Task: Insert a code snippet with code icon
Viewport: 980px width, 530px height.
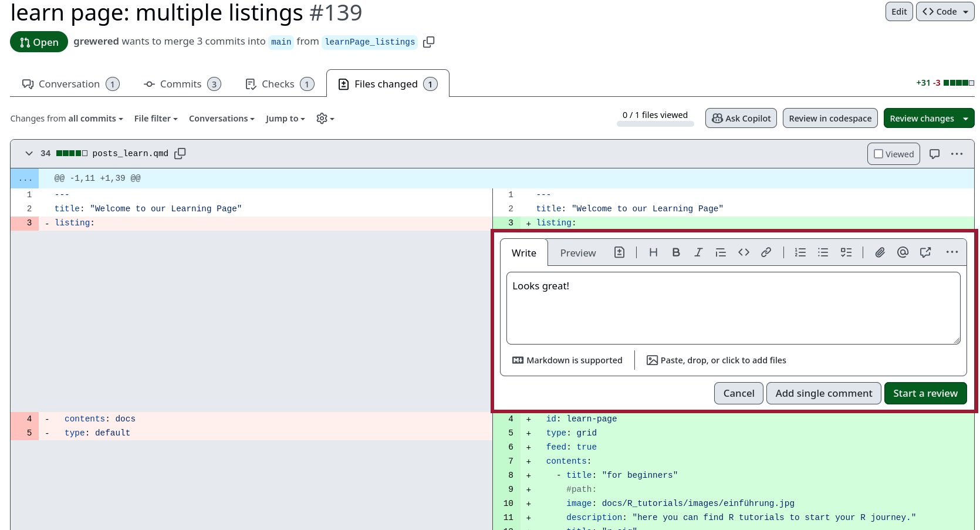Action: tap(744, 252)
